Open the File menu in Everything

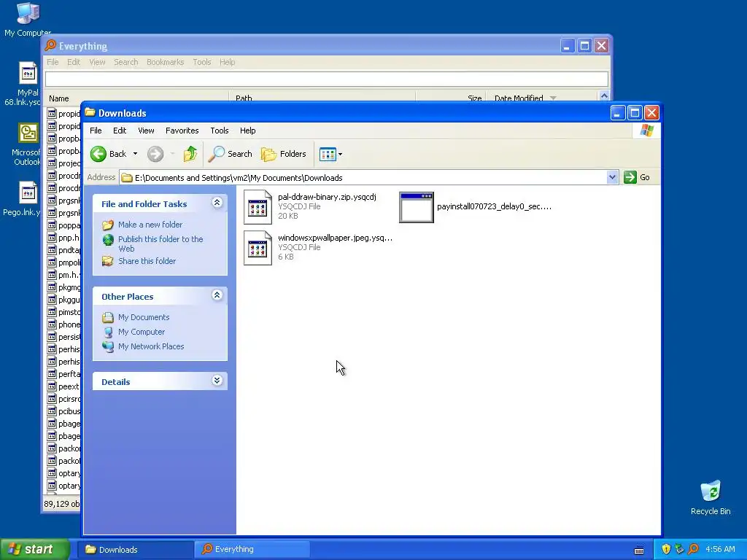[x=53, y=62]
